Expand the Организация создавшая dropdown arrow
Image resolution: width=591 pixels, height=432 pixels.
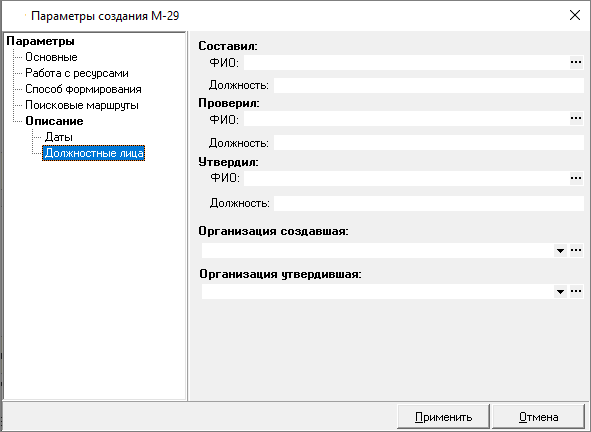click(560, 250)
